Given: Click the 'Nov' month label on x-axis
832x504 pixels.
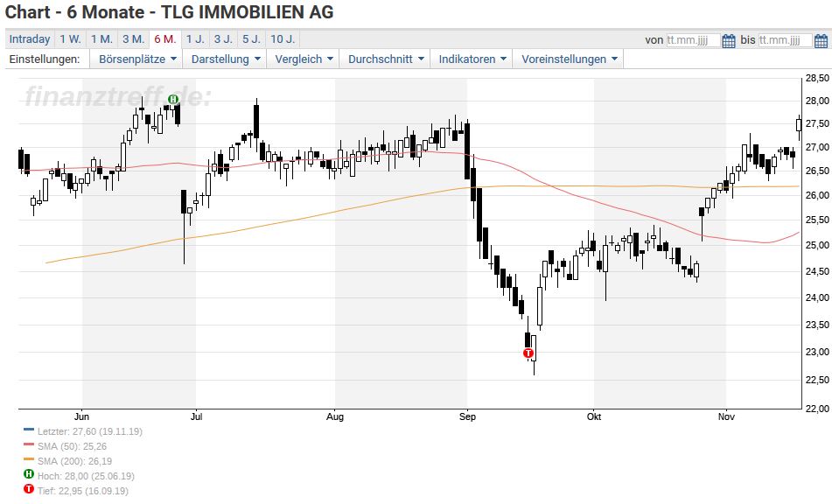Looking at the screenshot, I should pos(726,416).
